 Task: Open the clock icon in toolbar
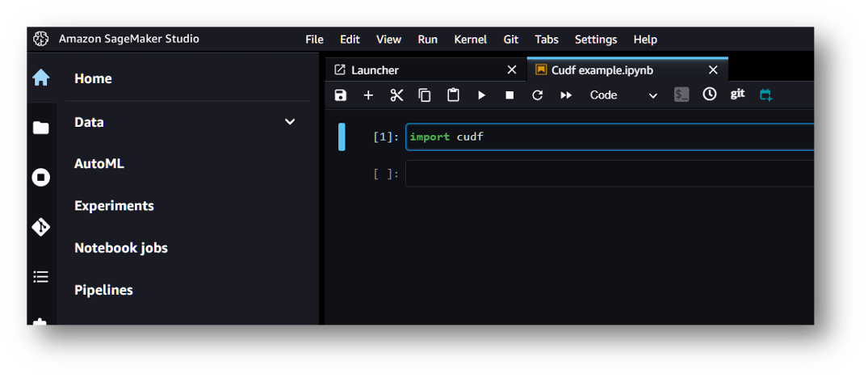[x=710, y=94]
